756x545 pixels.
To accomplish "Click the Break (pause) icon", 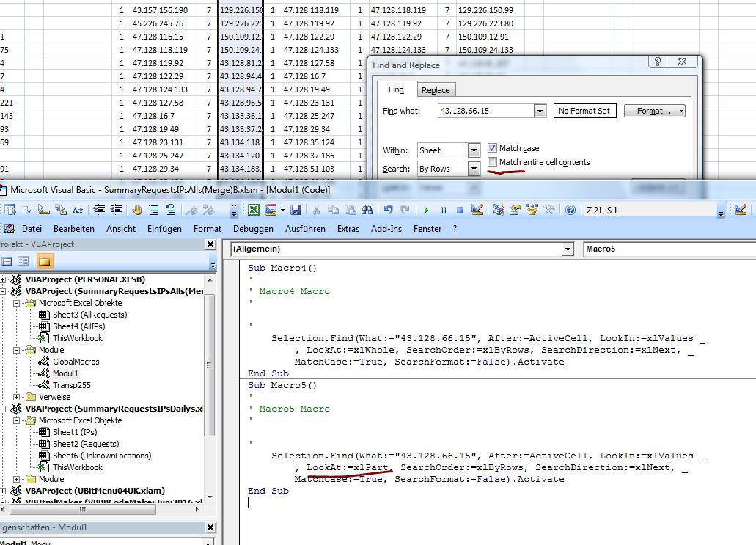I will point(443,211).
